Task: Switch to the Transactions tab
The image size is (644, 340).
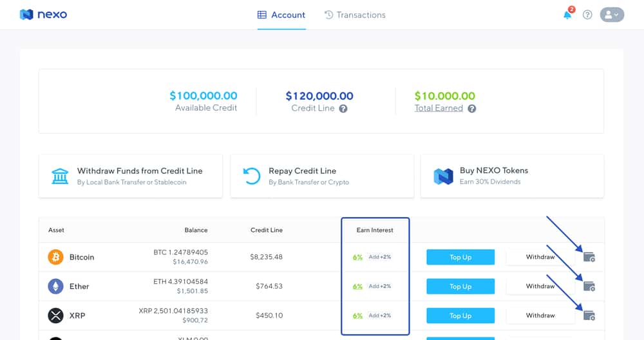Action: (x=355, y=15)
